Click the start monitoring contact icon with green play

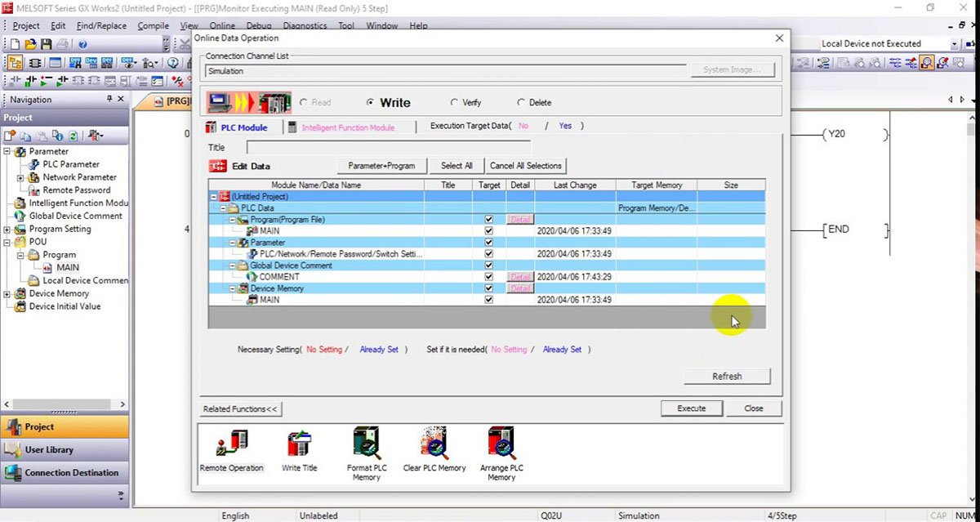tap(62, 81)
